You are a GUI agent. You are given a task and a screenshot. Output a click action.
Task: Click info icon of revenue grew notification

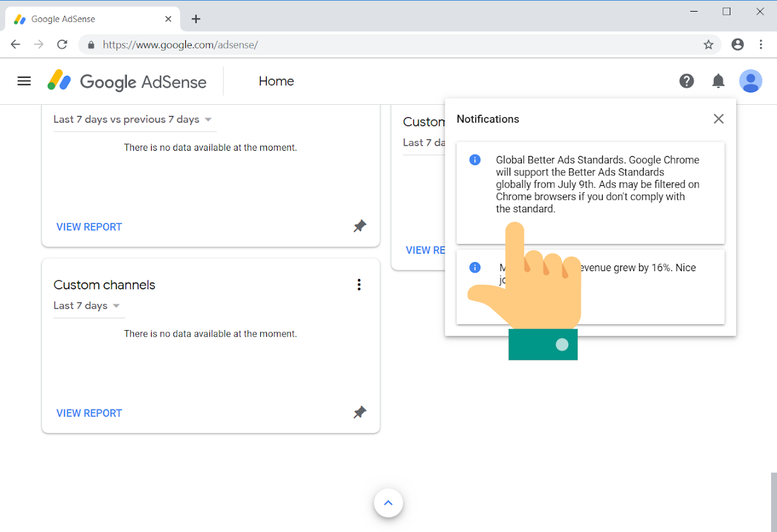tap(475, 267)
